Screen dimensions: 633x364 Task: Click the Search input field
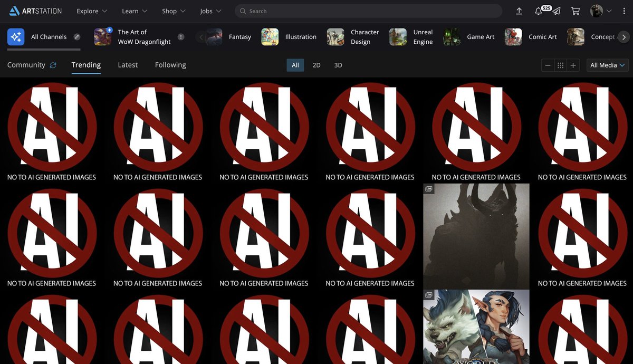click(x=368, y=11)
